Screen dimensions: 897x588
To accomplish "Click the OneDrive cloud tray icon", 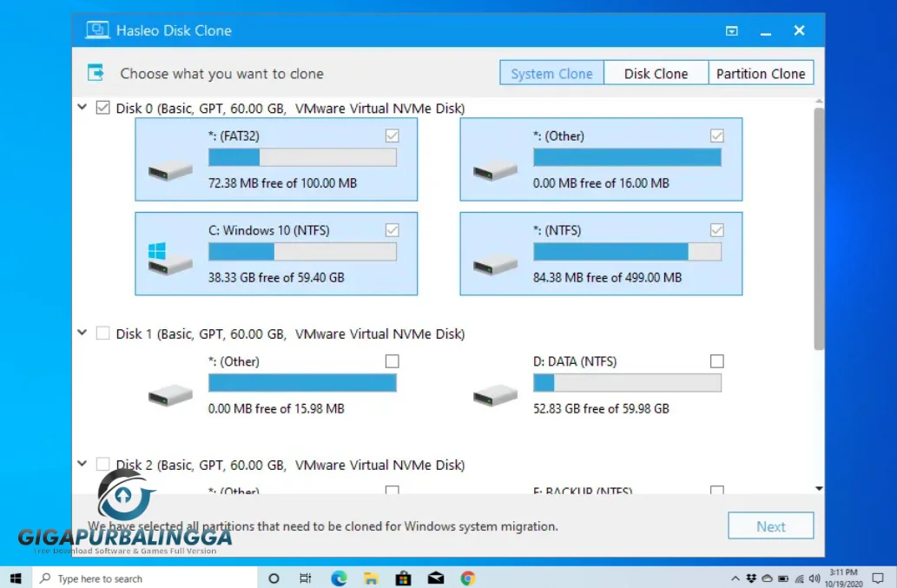I will point(767,578).
